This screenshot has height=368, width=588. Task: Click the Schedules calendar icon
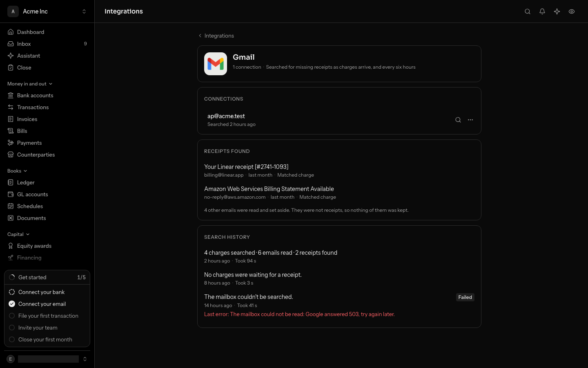pyautogui.click(x=11, y=206)
